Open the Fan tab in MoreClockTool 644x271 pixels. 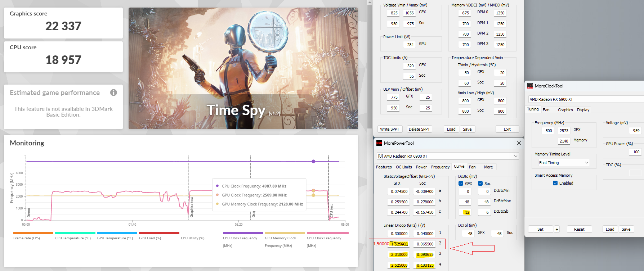pyautogui.click(x=546, y=110)
